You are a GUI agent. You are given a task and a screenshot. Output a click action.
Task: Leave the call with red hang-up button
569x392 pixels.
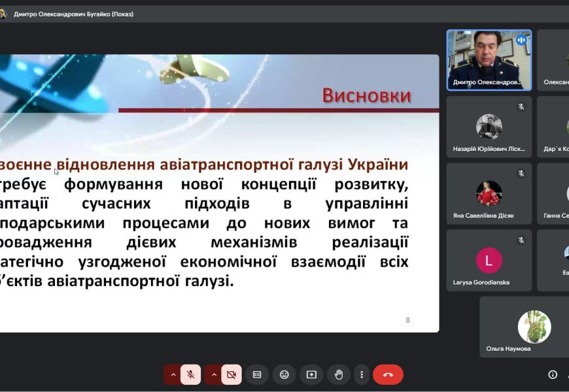388,374
